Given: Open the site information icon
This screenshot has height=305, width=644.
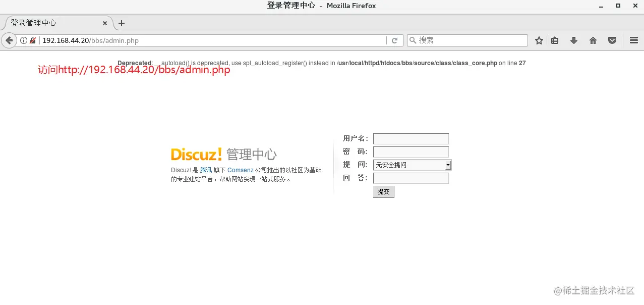Looking at the screenshot, I should coord(23,40).
